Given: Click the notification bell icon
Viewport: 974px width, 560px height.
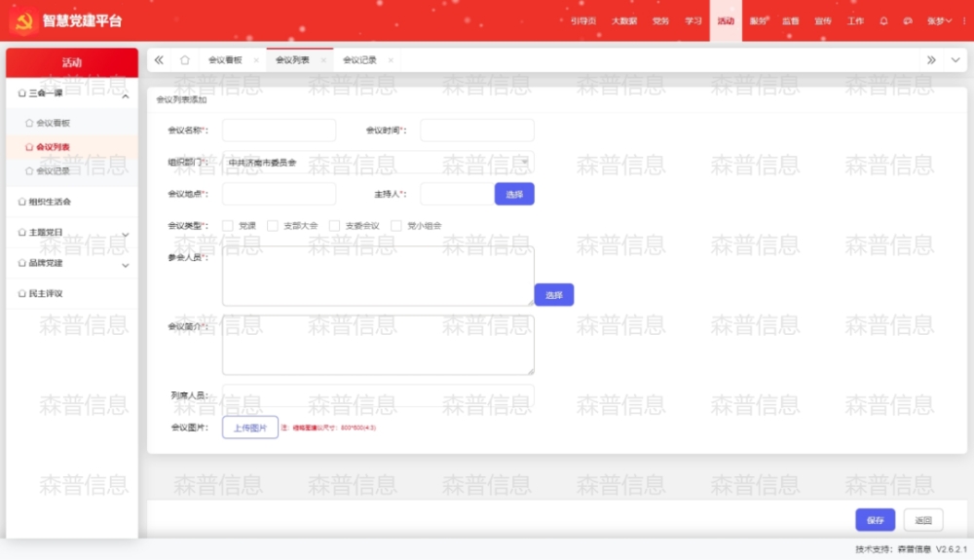Looking at the screenshot, I should point(883,20).
